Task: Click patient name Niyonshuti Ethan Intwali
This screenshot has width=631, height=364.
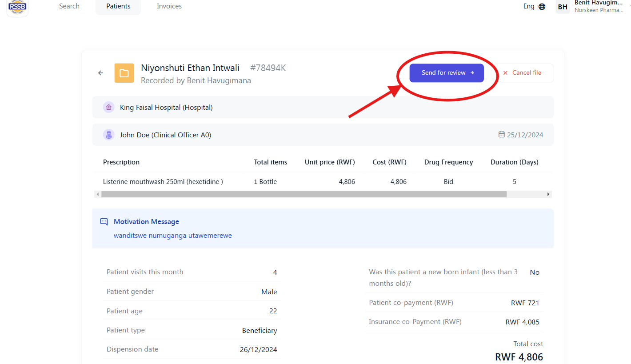Action: [x=190, y=68]
